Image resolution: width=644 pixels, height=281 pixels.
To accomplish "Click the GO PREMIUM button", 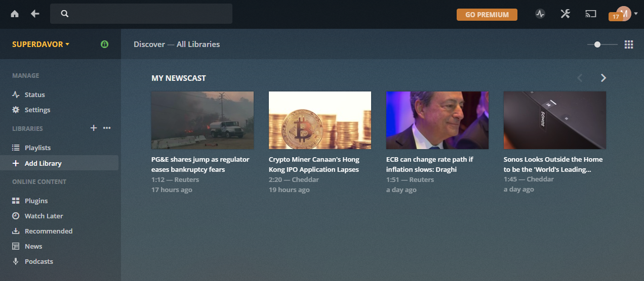I will pyautogui.click(x=487, y=15).
